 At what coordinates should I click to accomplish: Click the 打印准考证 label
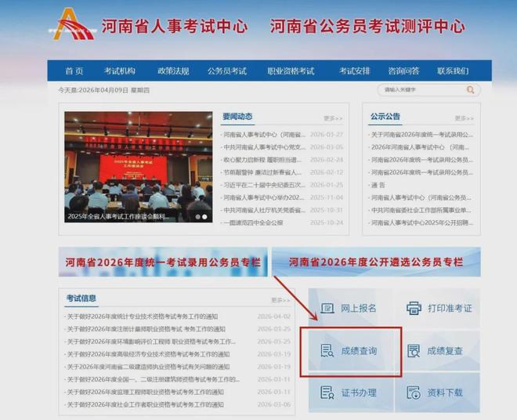click(450, 309)
